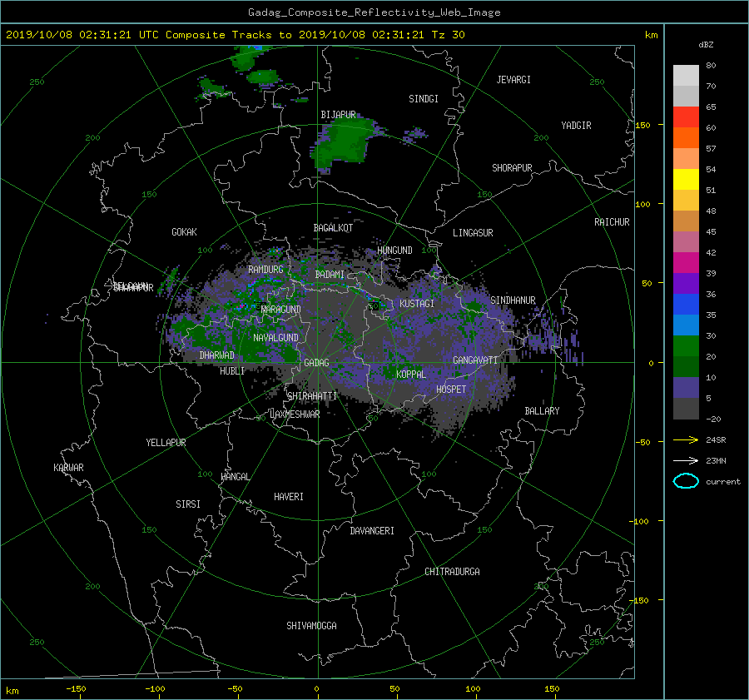The image size is (749, 700).
Task: Click the DHARWAD city label
Action: pyautogui.click(x=216, y=355)
